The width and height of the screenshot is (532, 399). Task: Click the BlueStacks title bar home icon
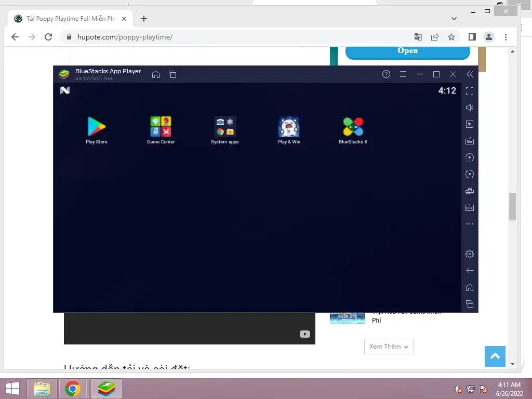[x=156, y=74]
